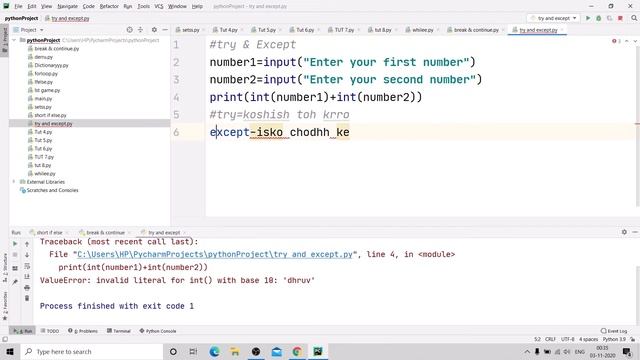The height and width of the screenshot is (360, 640).
Task: Open the Windows Start menu
Action: 10,351
